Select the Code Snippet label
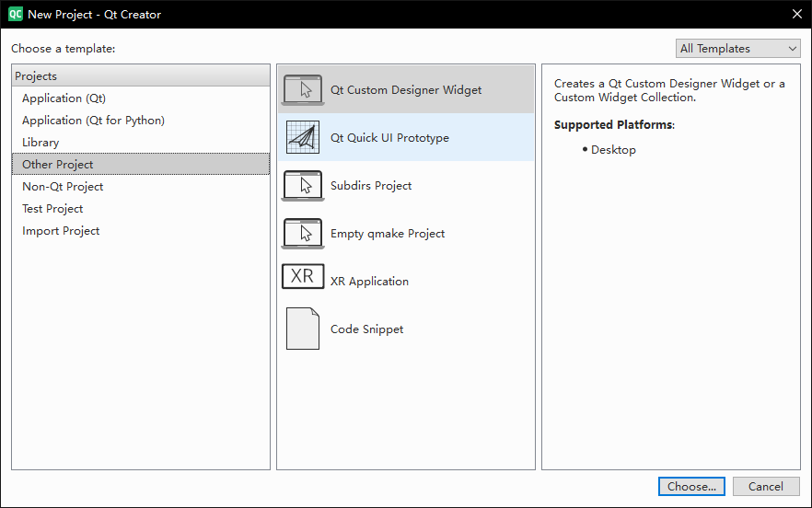The height and width of the screenshot is (508, 812). point(366,329)
